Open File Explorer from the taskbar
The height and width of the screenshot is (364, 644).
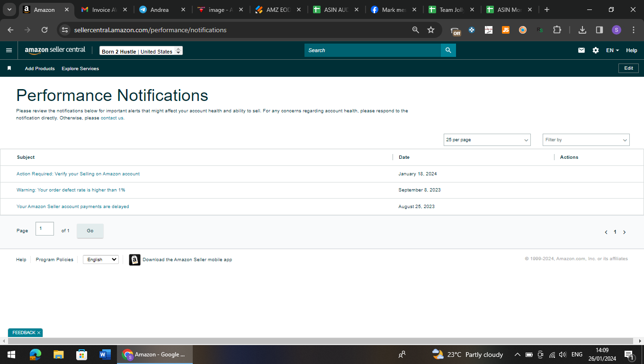coord(58,355)
